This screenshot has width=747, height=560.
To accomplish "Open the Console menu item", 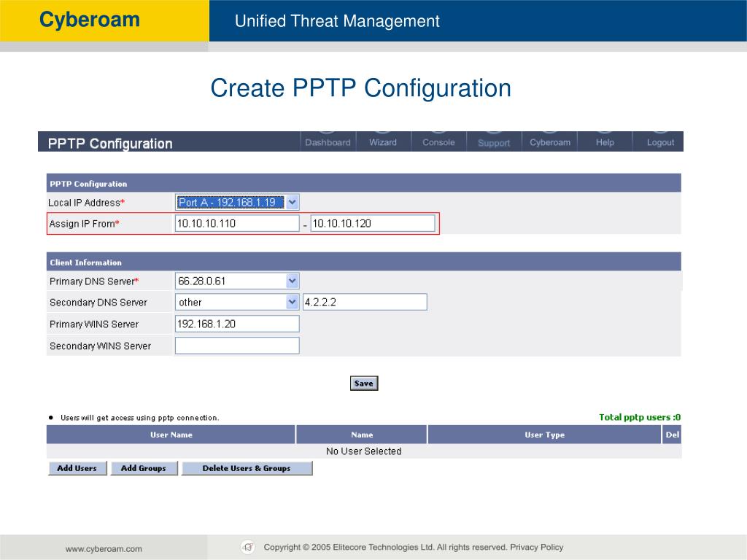I will pyautogui.click(x=438, y=142).
